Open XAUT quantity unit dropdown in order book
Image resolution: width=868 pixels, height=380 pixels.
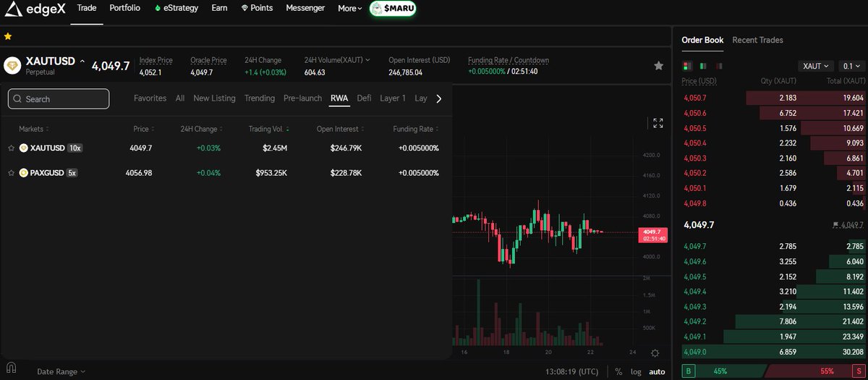[816, 66]
